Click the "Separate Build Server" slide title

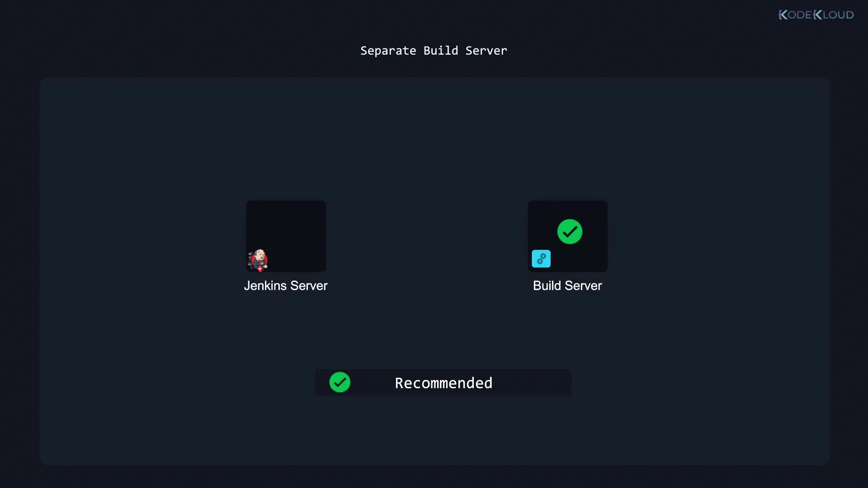coord(434,51)
